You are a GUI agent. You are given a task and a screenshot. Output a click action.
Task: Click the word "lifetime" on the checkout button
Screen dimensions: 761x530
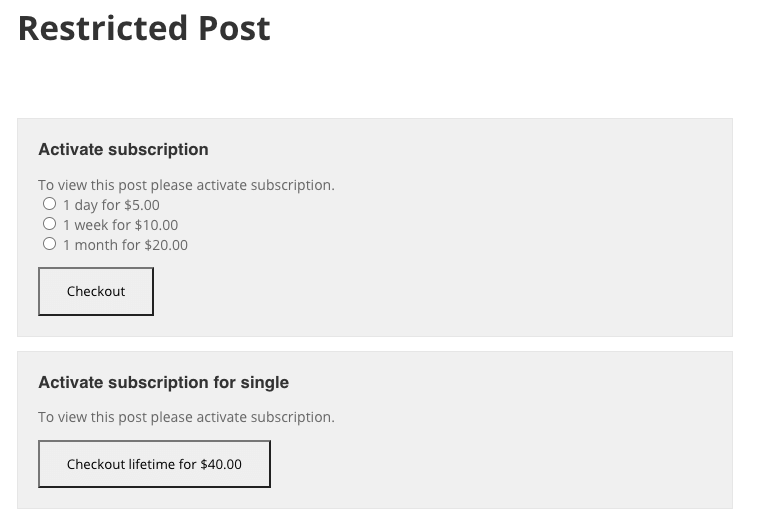(x=152, y=464)
